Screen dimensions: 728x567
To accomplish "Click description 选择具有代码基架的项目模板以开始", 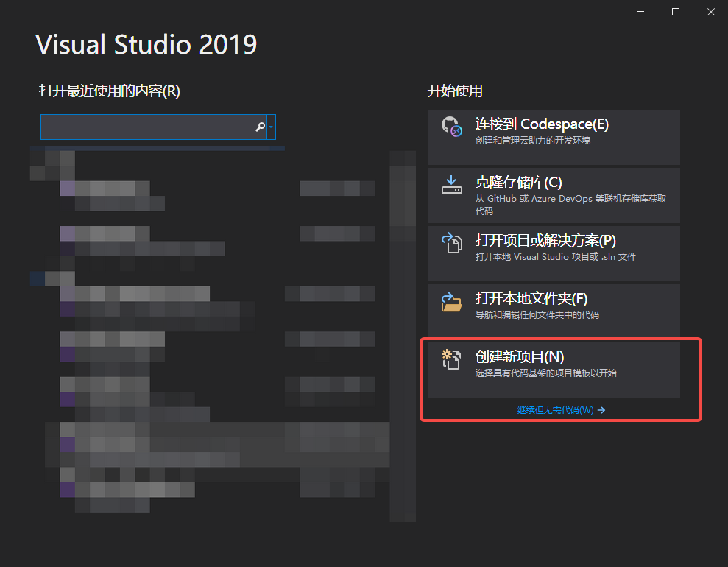I will point(546,373).
